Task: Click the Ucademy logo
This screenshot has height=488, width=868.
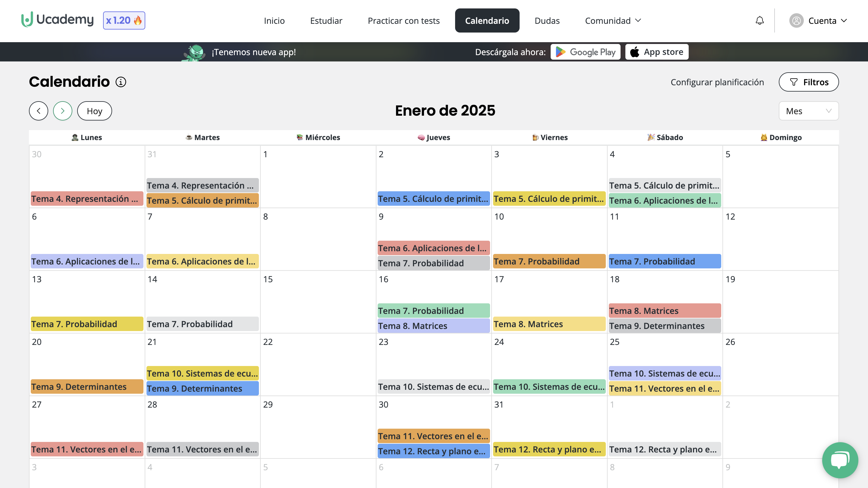Action: coord(57,20)
